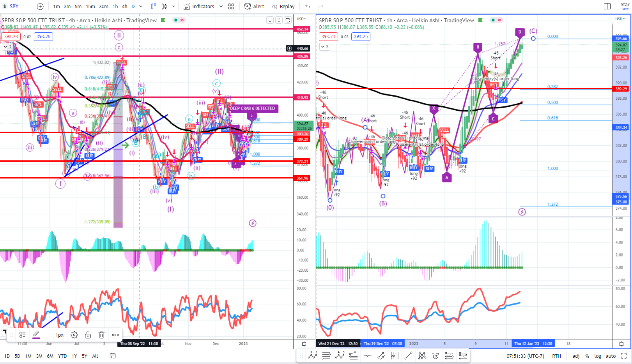Select the D timeframe
This screenshot has width=632, height=364.
(x=133, y=6)
